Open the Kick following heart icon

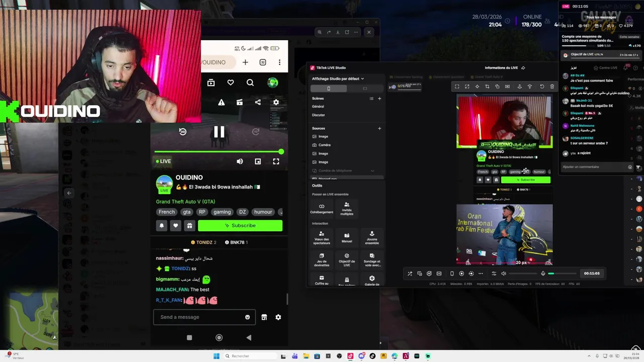pos(230,82)
